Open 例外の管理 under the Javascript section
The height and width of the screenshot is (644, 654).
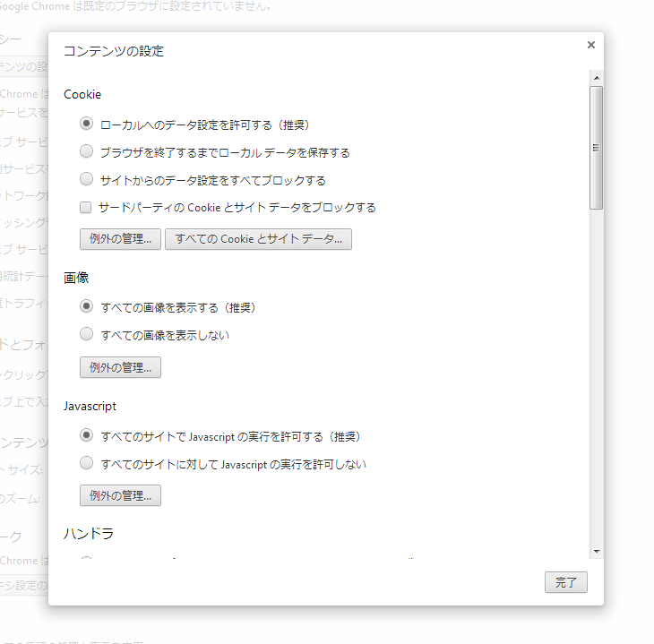(120, 495)
